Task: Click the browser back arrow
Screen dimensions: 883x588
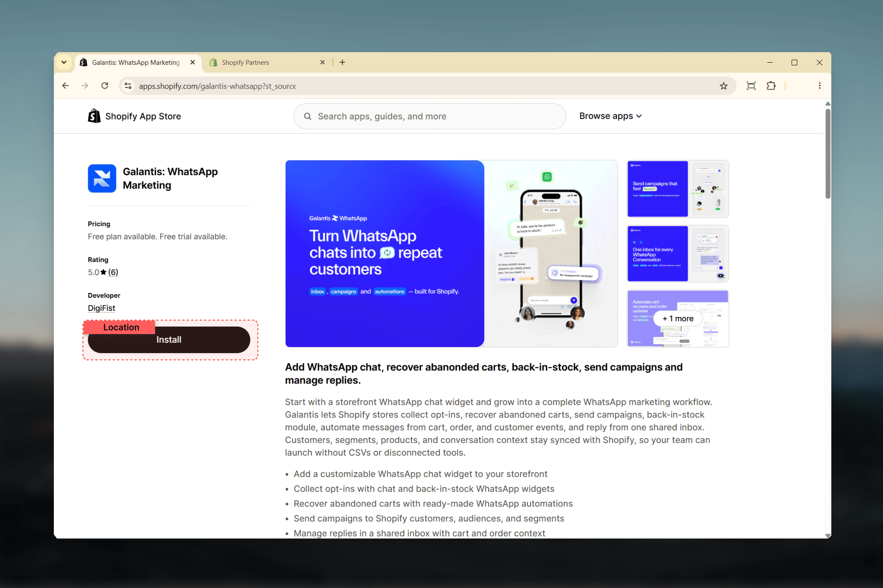Action: (66, 86)
